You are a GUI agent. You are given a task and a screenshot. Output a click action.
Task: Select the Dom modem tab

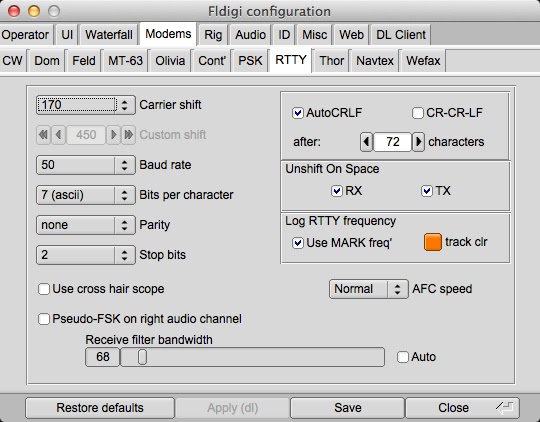pos(47,61)
